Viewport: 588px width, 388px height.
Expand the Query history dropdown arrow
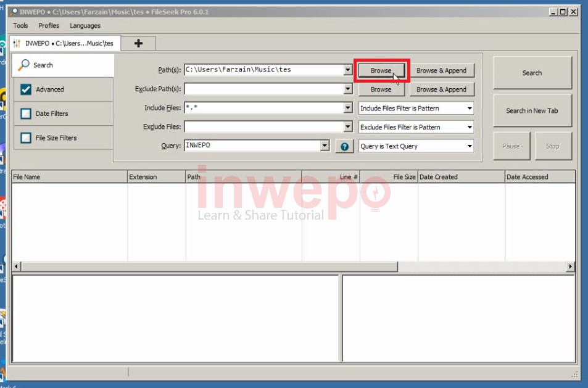click(325, 146)
